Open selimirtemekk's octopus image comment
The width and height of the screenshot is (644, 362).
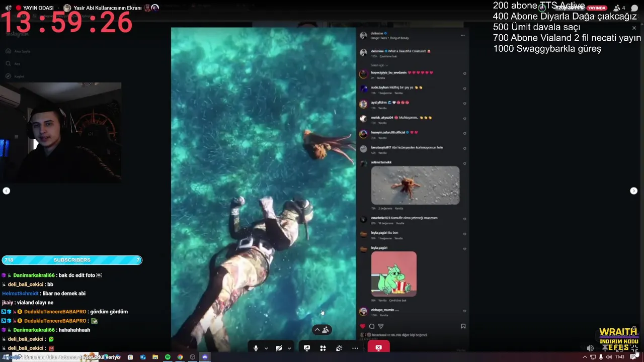point(415,186)
